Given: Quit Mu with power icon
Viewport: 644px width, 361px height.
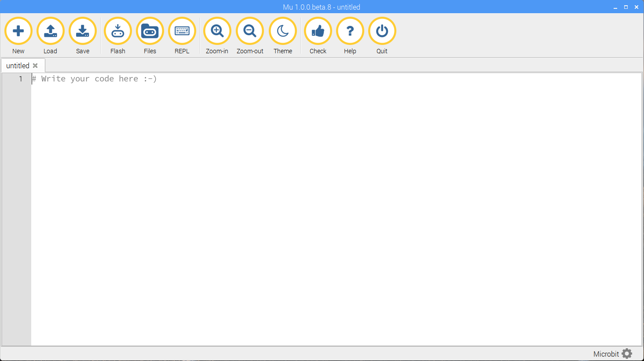Looking at the screenshot, I should (x=382, y=31).
